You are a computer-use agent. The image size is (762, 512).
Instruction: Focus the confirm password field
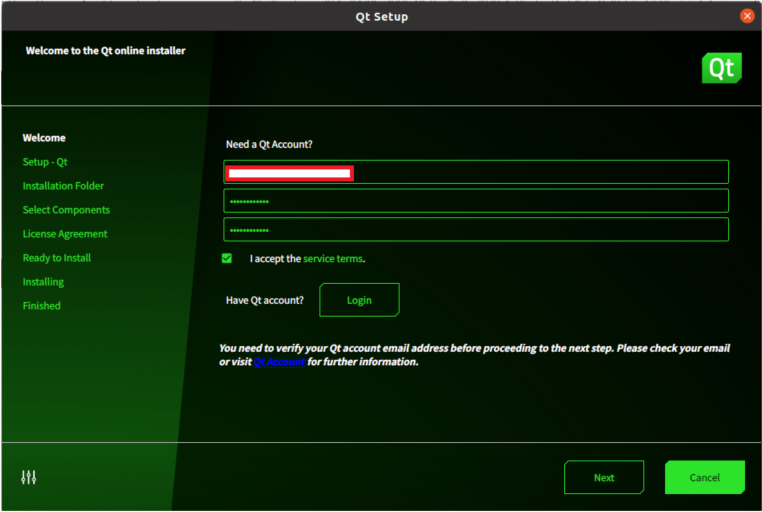pyautogui.click(x=476, y=229)
